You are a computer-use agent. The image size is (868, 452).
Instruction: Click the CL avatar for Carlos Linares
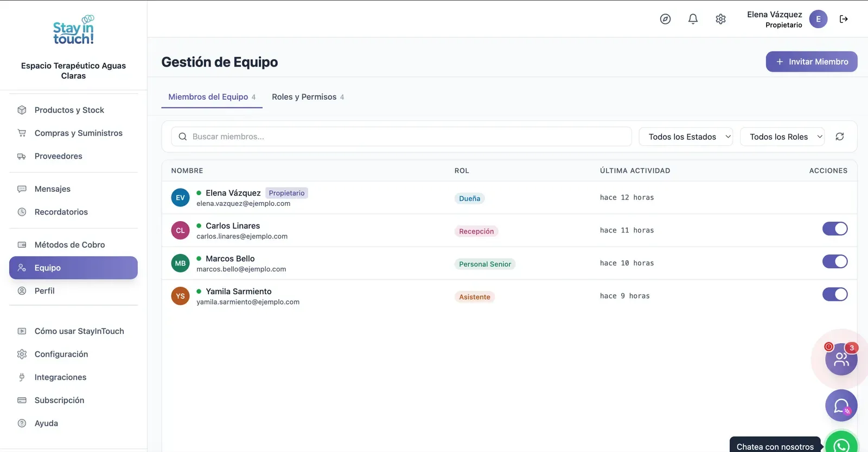point(180,230)
